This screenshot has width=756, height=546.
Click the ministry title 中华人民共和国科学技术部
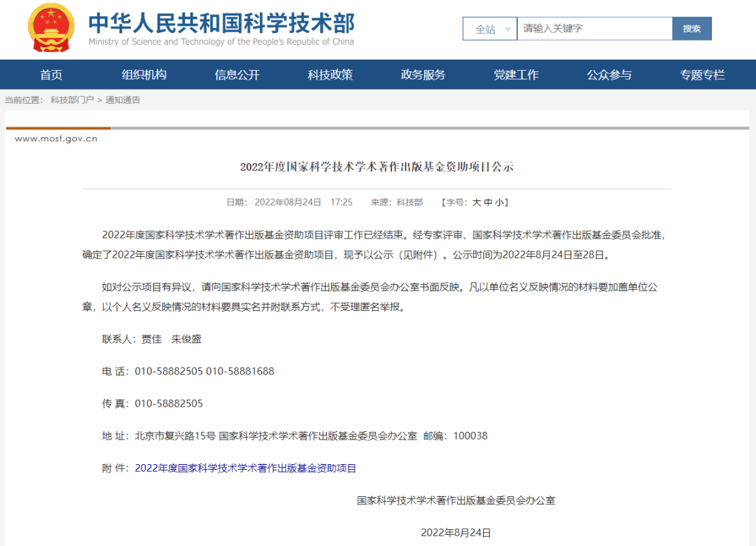[x=221, y=22]
